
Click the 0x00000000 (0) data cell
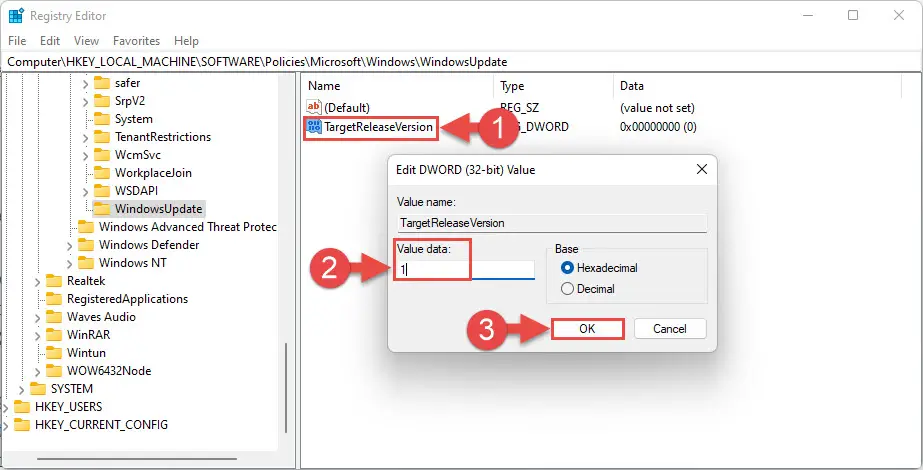[x=658, y=127]
